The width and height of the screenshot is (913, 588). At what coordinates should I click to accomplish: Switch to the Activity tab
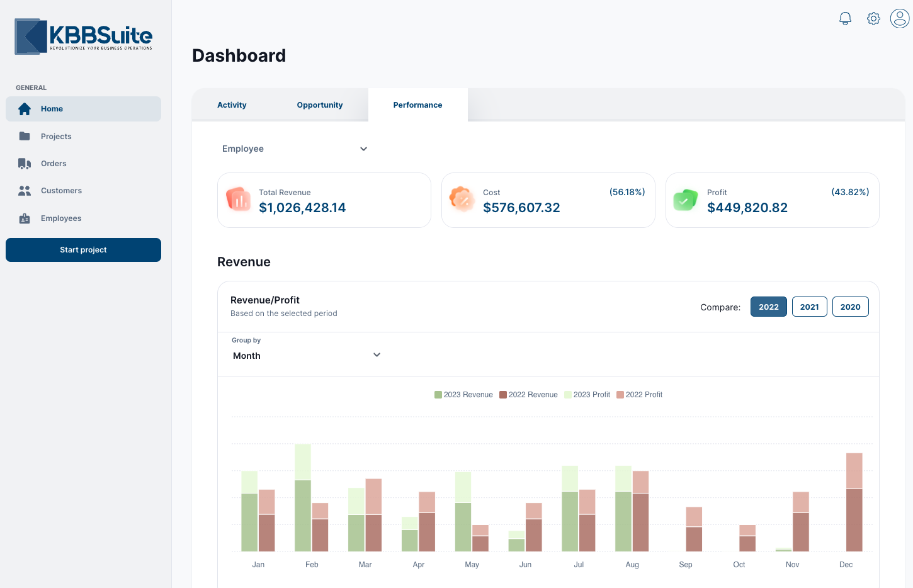(232, 105)
